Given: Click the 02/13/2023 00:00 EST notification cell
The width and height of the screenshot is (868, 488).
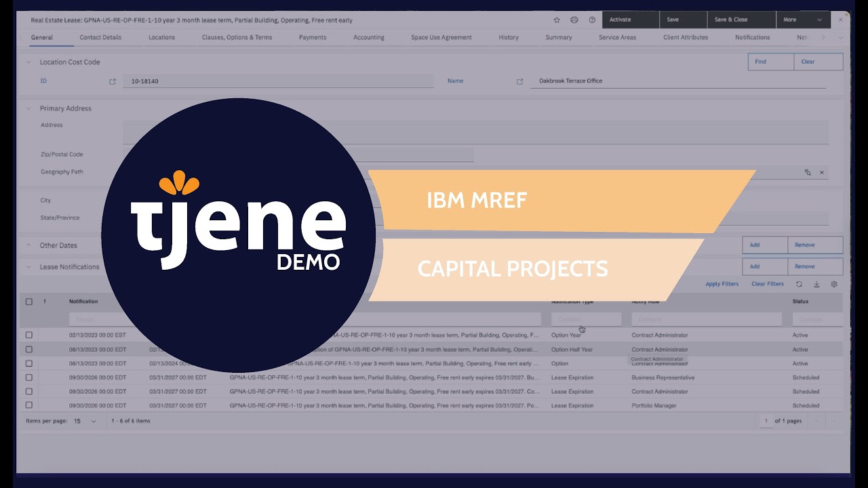Looking at the screenshot, I should click(x=98, y=335).
